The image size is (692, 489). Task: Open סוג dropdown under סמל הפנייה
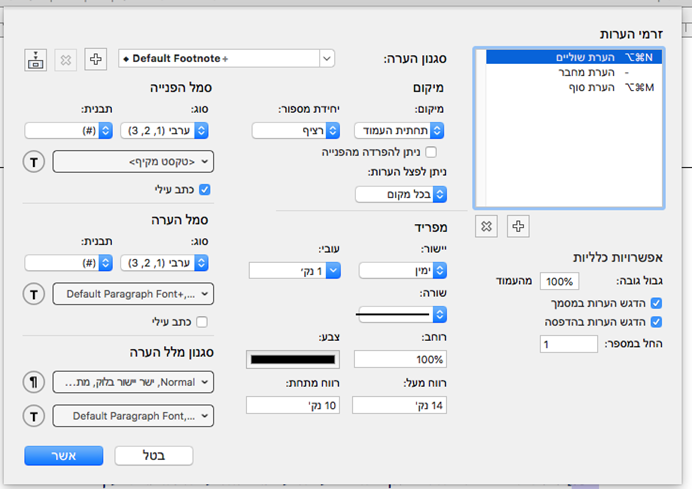[x=164, y=131]
